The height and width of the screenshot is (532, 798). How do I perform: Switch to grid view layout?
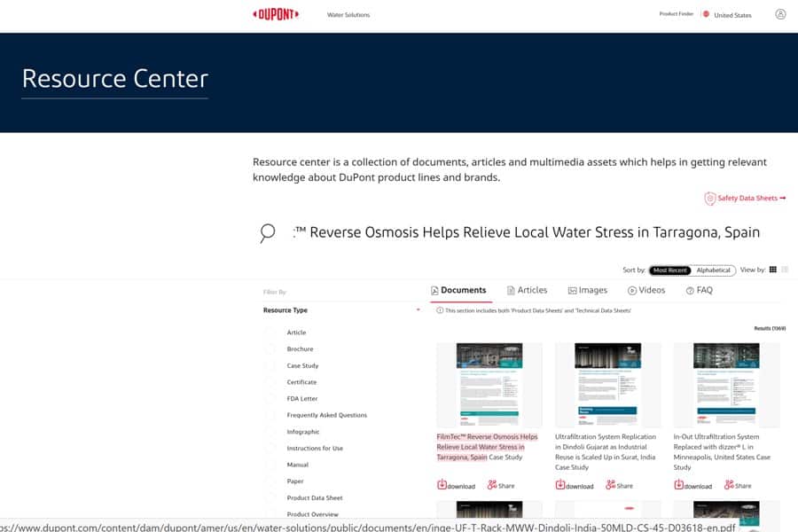click(772, 270)
